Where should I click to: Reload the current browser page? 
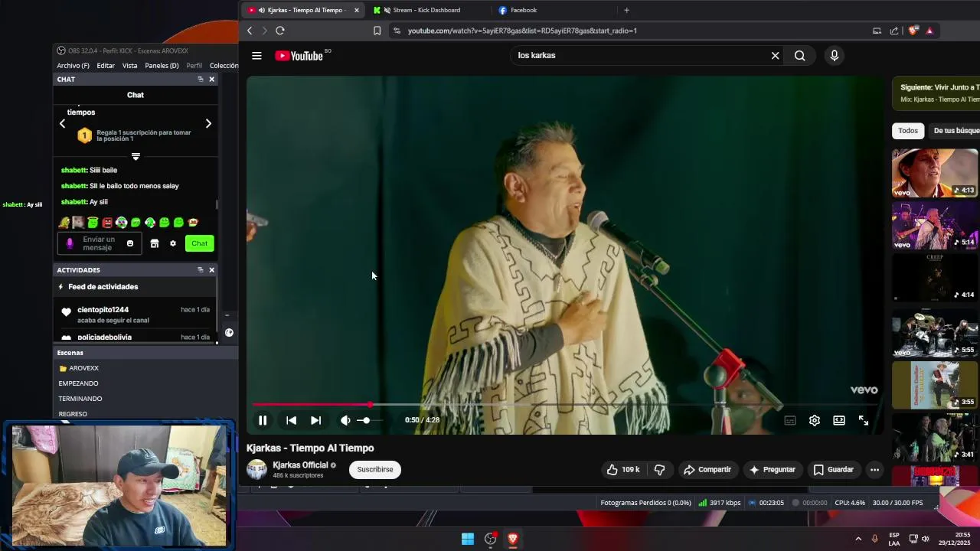pyautogui.click(x=280, y=31)
